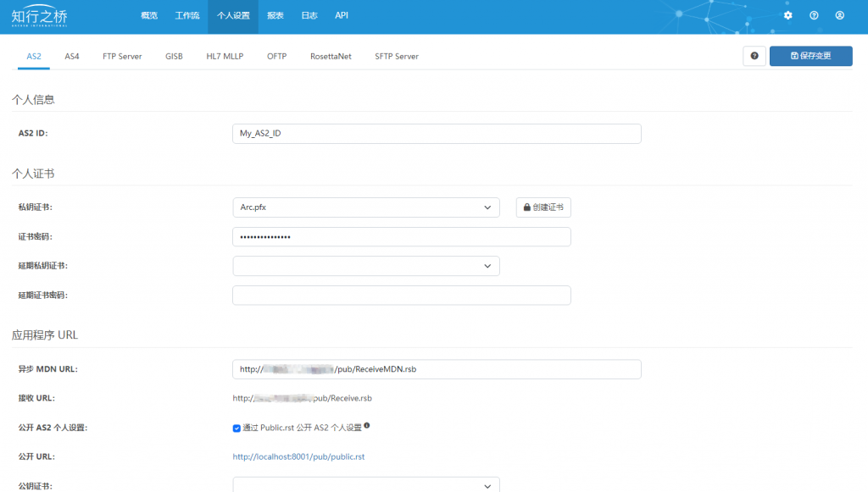
Task: Click the 保存变更 button
Action: pyautogui.click(x=810, y=56)
